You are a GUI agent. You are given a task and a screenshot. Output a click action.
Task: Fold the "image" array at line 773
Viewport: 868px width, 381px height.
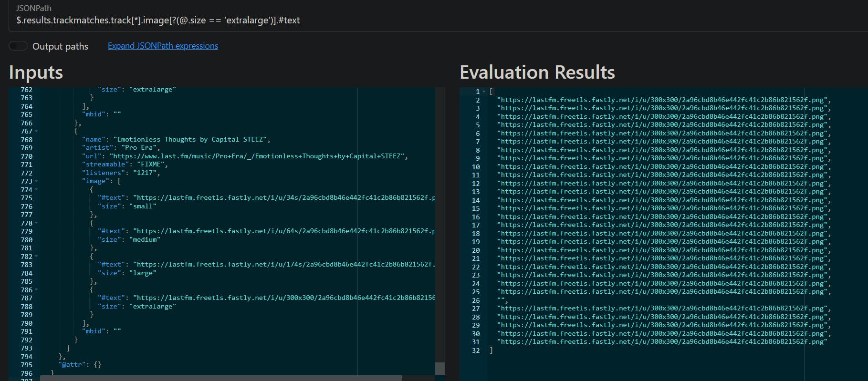click(x=37, y=182)
